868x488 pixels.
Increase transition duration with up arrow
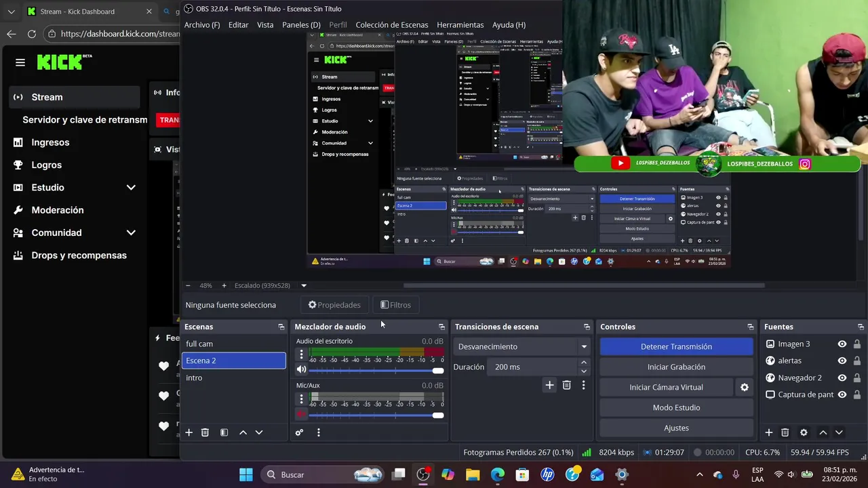click(x=583, y=363)
